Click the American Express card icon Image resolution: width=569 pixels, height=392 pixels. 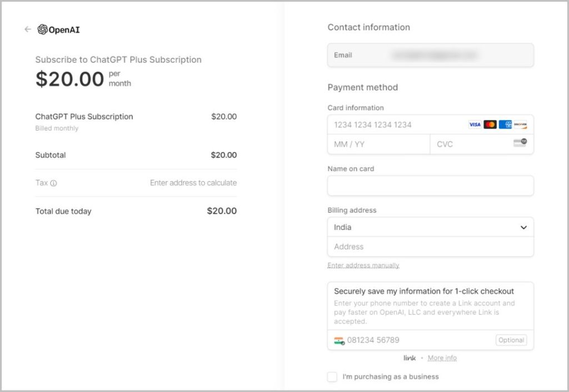pos(505,124)
